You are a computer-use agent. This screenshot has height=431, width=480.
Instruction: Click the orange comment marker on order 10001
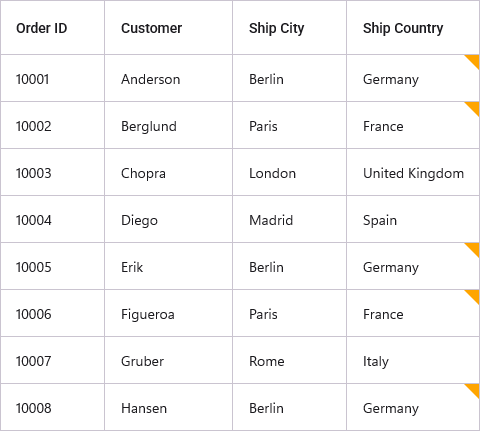[x=474, y=61]
